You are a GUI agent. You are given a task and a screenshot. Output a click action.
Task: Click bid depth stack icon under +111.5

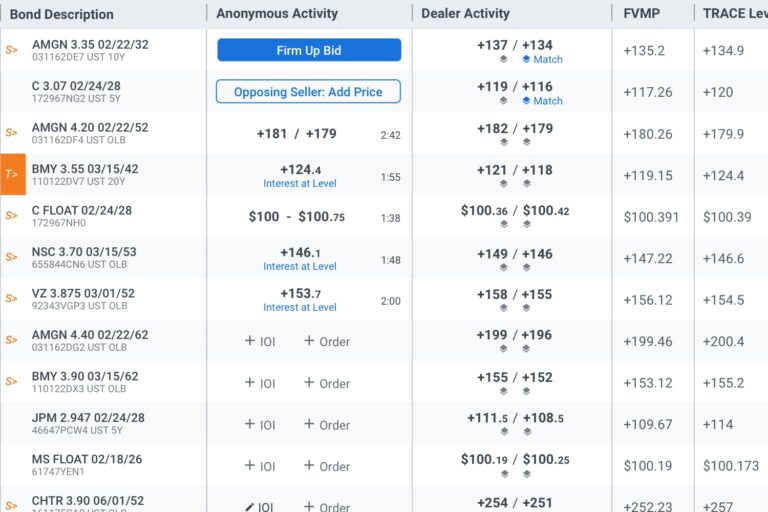(504, 432)
